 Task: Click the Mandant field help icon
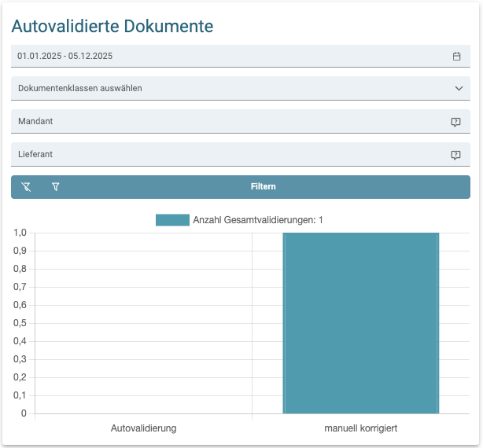(455, 122)
